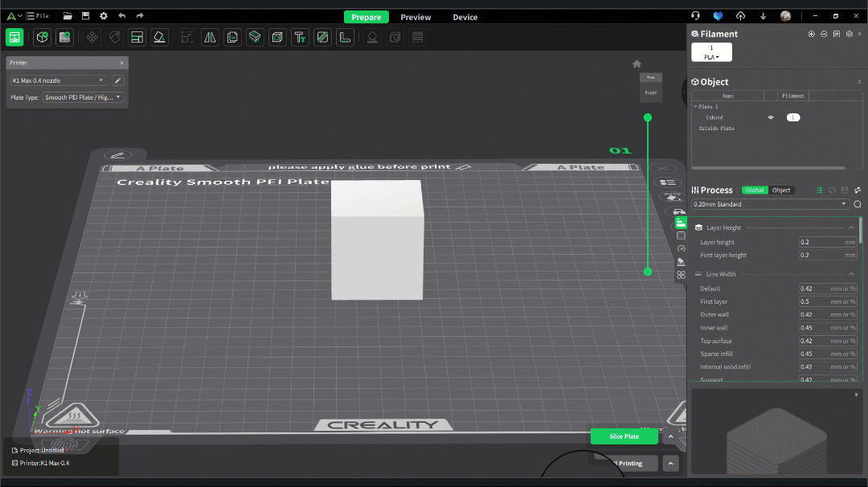The image size is (868, 487).
Task: Open PLA filament dropdown
Action: (x=711, y=57)
